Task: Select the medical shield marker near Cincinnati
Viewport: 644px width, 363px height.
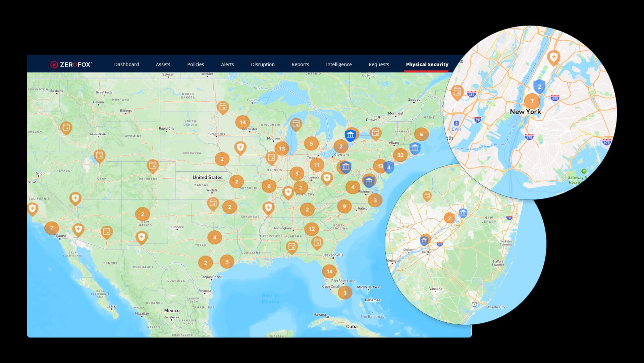Action: 326,178
